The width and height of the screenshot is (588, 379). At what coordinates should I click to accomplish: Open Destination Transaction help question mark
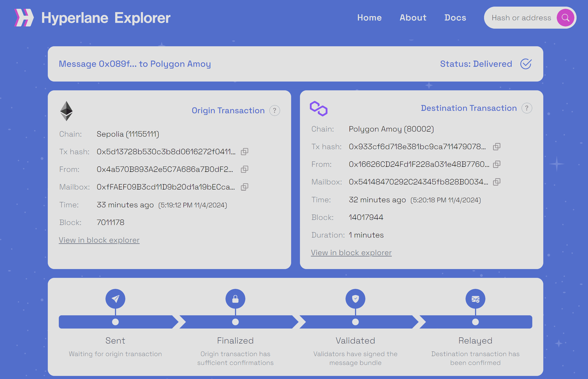pos(527,108)
